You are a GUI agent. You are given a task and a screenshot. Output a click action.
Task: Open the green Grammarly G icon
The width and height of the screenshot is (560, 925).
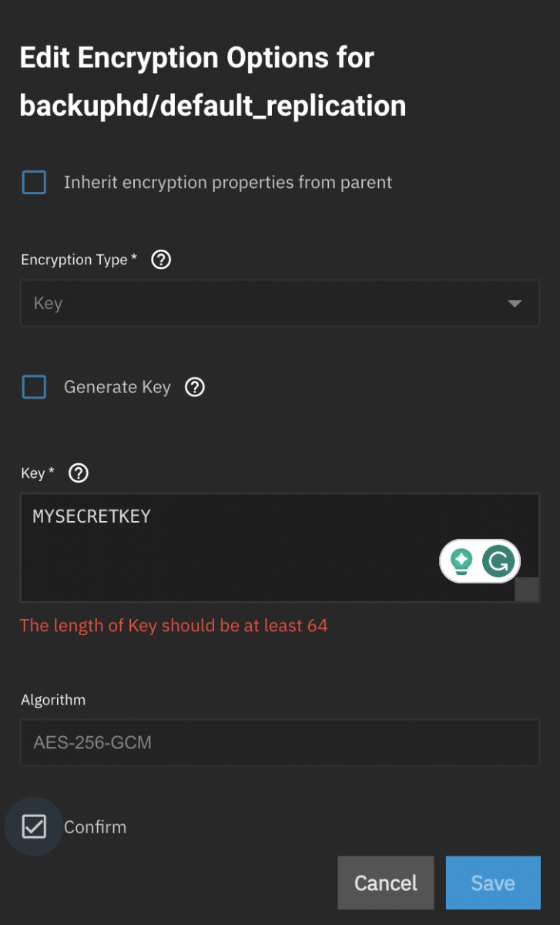point(498,561)
